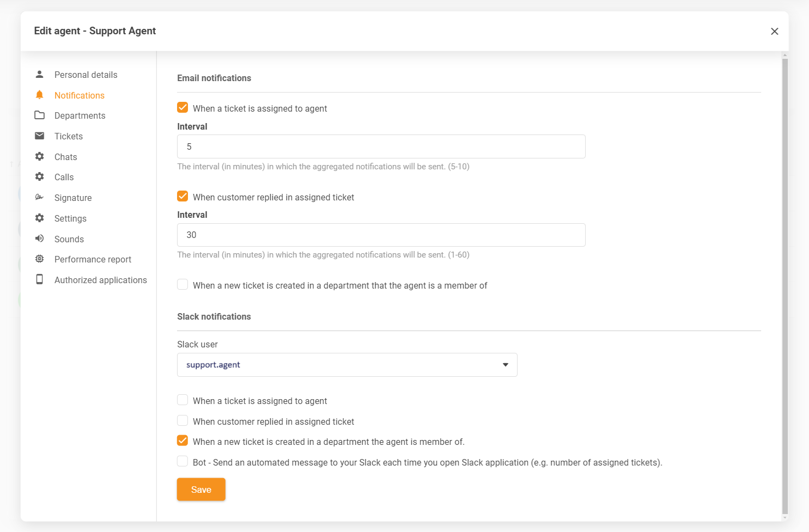
Task: Go to the Calls section
Action: point(64,177)
